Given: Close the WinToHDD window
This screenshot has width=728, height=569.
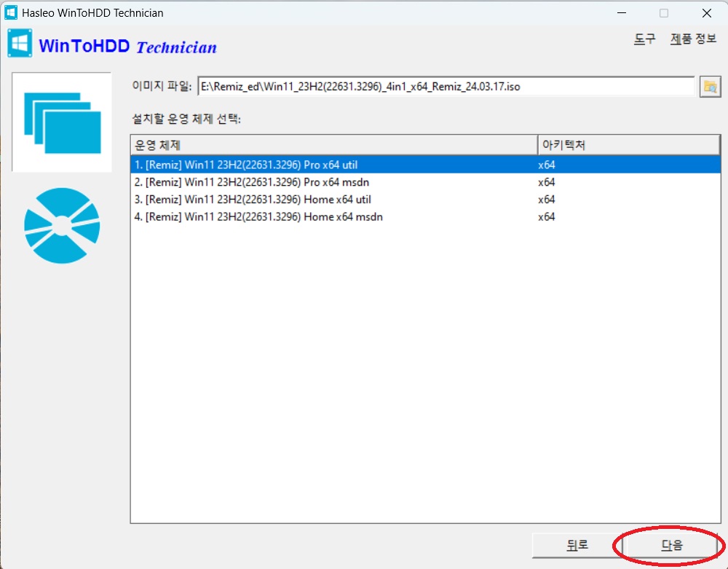Looking at the screenshot, I should pos(707,13).
